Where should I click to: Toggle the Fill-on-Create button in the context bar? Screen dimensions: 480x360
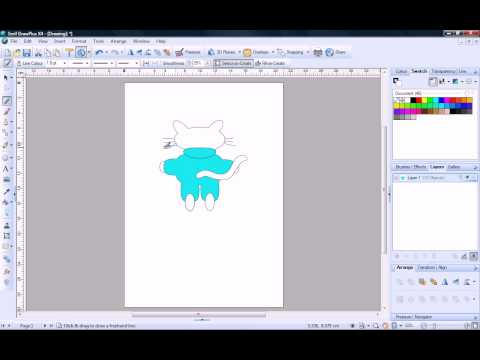click(270, 63)
